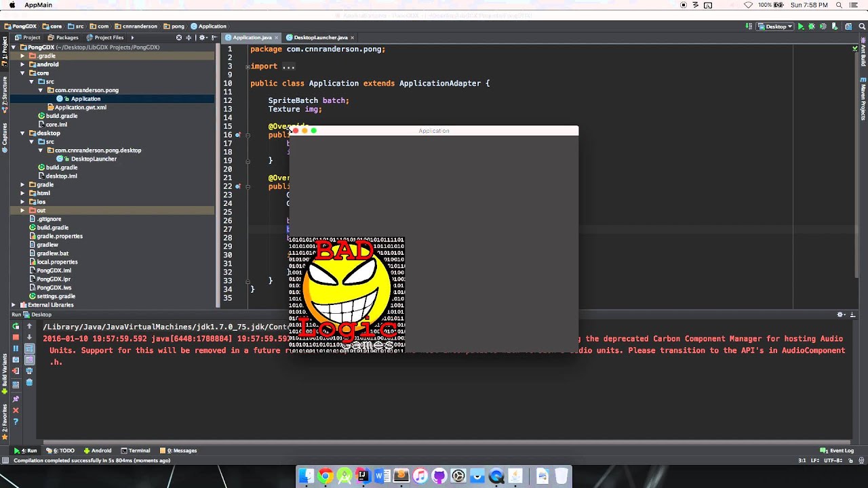Expand the android module

pos(22,64)
